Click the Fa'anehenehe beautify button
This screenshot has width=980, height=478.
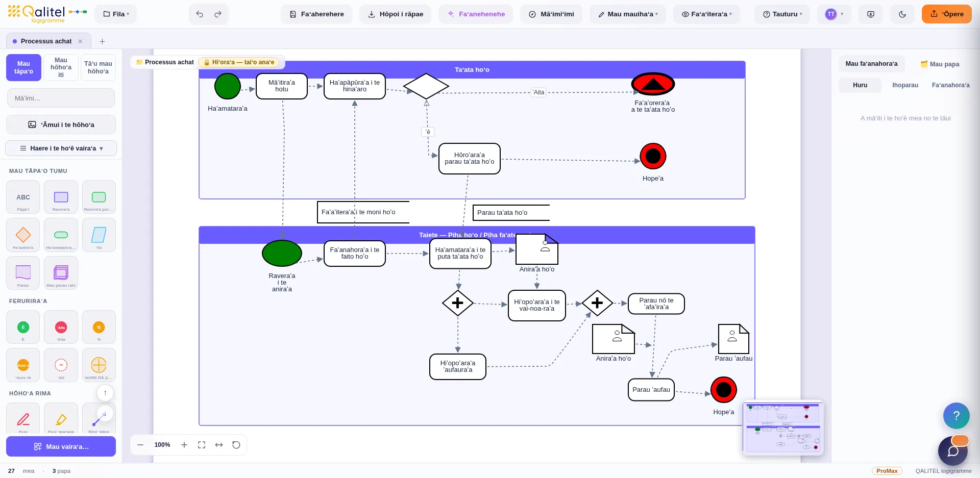pos(476,14)
